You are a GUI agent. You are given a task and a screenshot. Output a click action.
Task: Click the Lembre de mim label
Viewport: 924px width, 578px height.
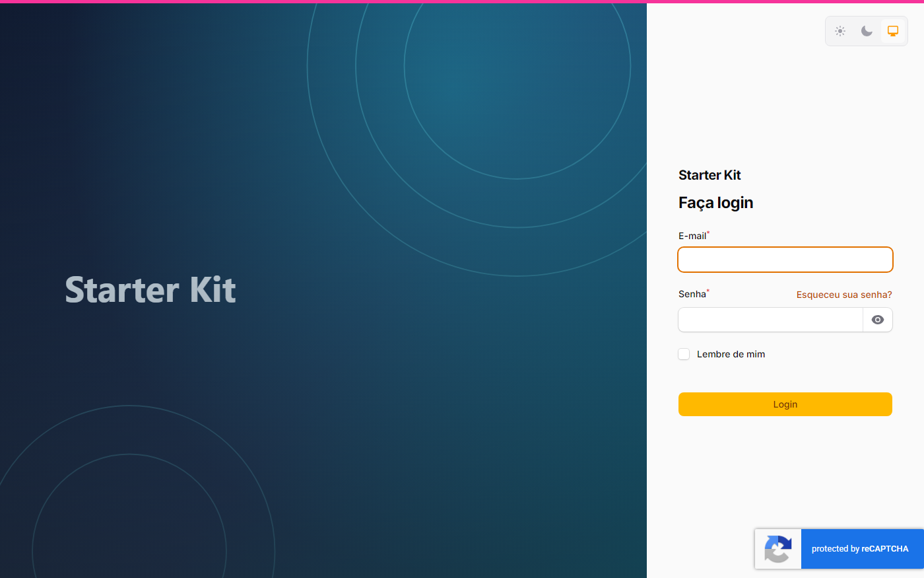pos(731,354)
